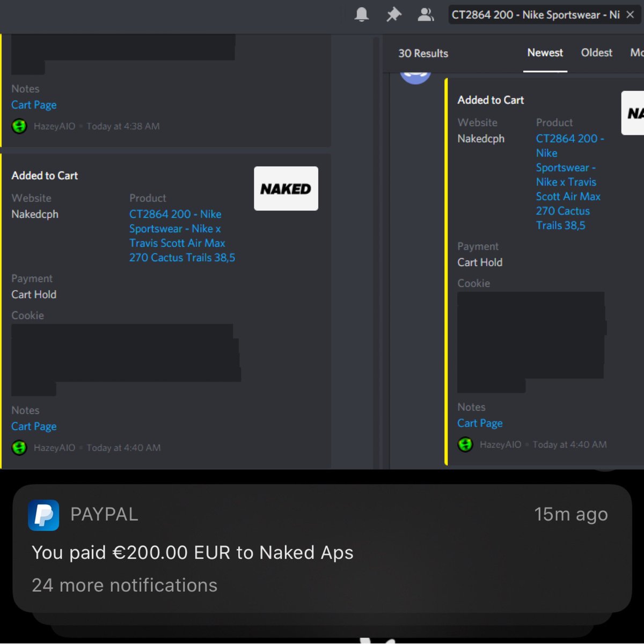Click the 30 Results count label

tap(423, 53)
